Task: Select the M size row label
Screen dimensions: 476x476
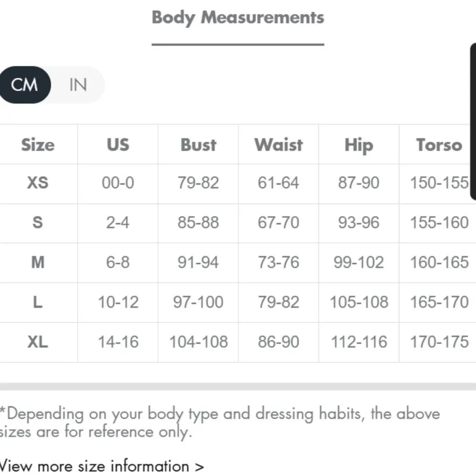Action: [x=38, y=262]
